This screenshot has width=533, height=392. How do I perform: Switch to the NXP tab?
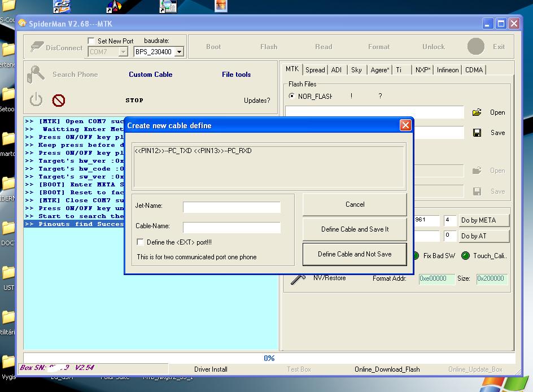(422, 69)
